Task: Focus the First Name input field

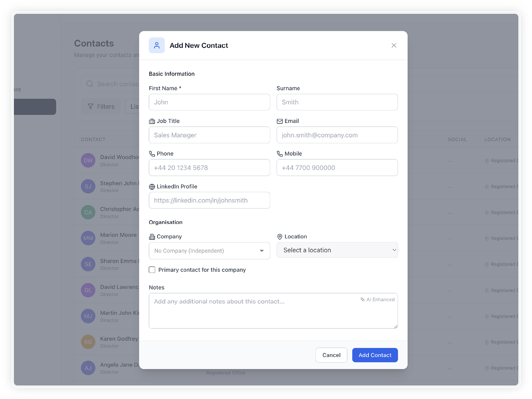Action: pos(209,102)
